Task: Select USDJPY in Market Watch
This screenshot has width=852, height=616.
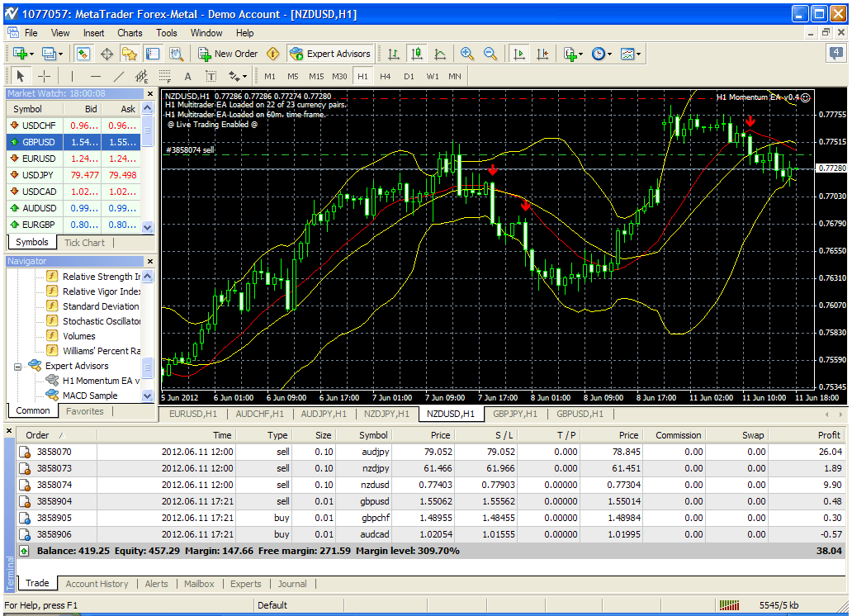Action: click(74, 175)
